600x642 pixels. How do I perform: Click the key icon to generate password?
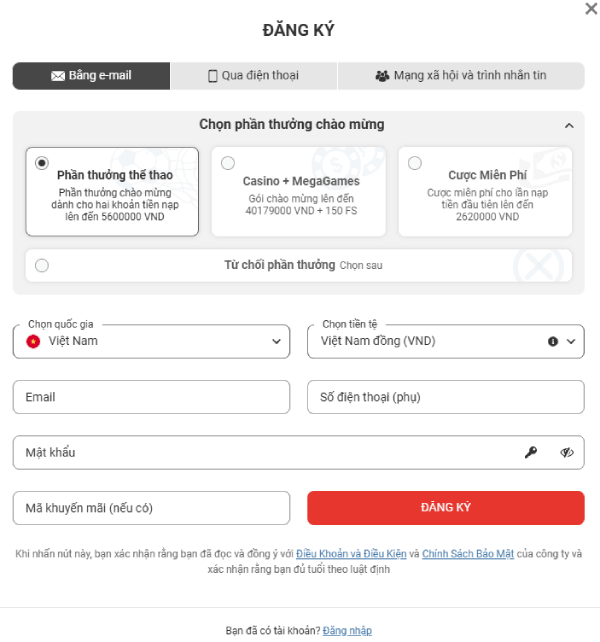click(531, 452)
